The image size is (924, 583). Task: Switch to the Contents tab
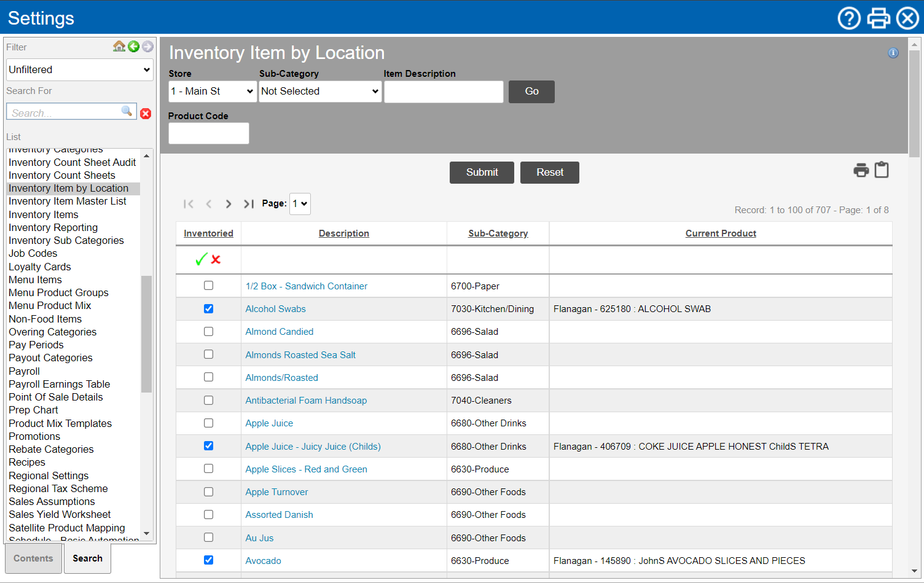(33, 558)
